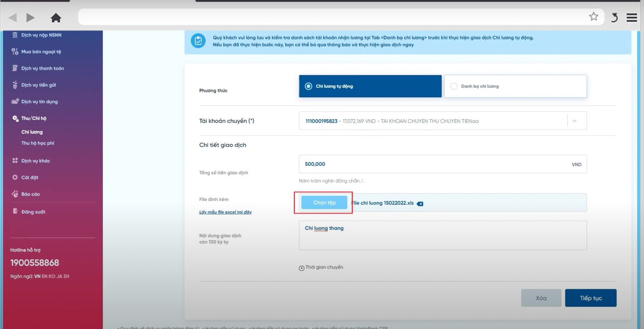Select the Dịch vụ nộp NSNN sidebar icon
The height and width of the screenshot is (329, 644).
14,35
